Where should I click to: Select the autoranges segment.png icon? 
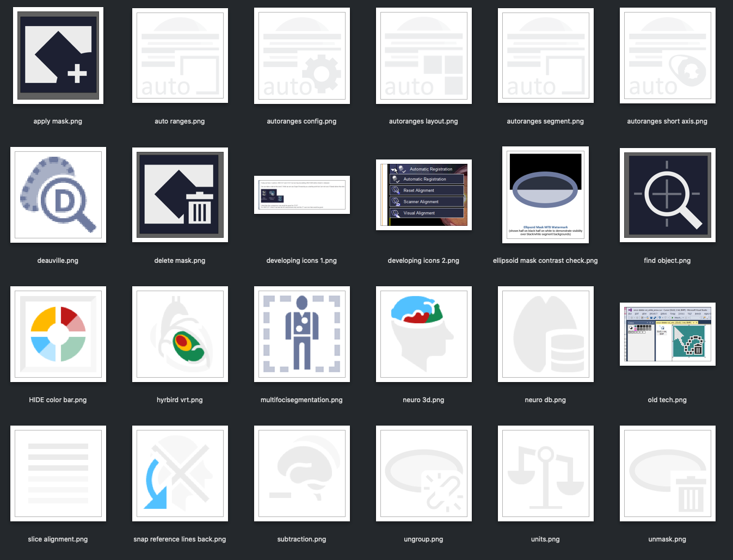point(546,56)
